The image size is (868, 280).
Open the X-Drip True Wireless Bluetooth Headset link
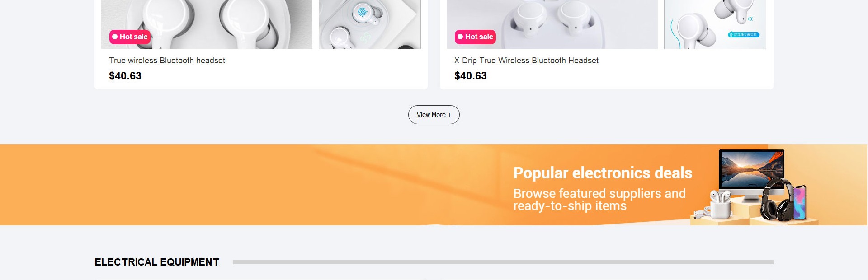(526, 61)
